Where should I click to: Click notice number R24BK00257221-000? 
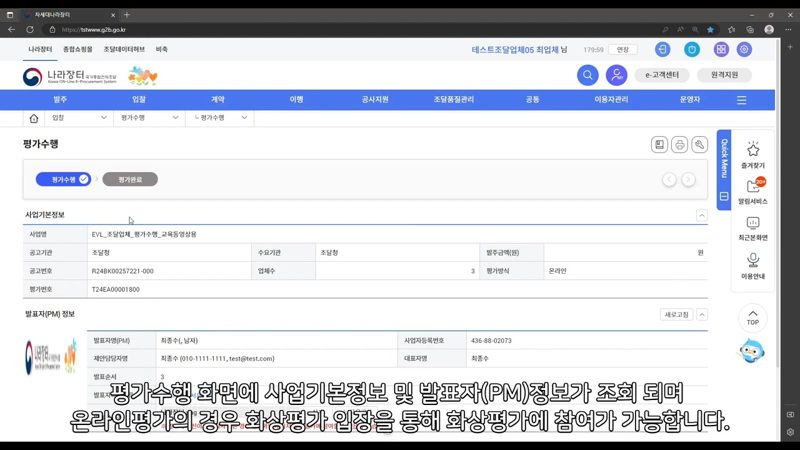coord(122,271)
